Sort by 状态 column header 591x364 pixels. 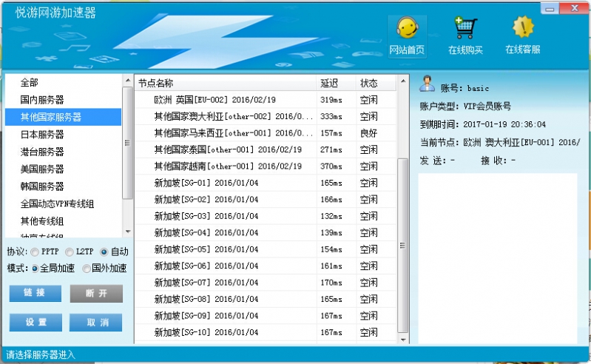(x=376, y=83)
